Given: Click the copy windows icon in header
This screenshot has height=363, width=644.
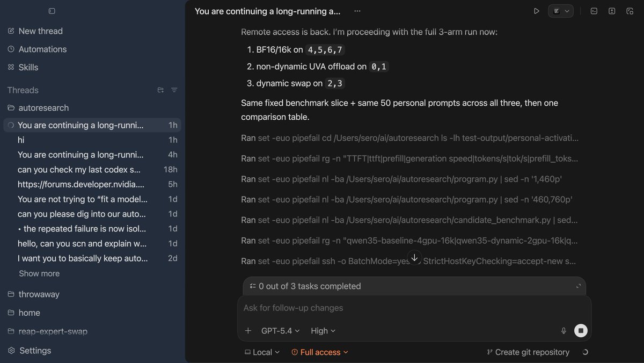Looking at the screenshot, I should click(630, 11).
